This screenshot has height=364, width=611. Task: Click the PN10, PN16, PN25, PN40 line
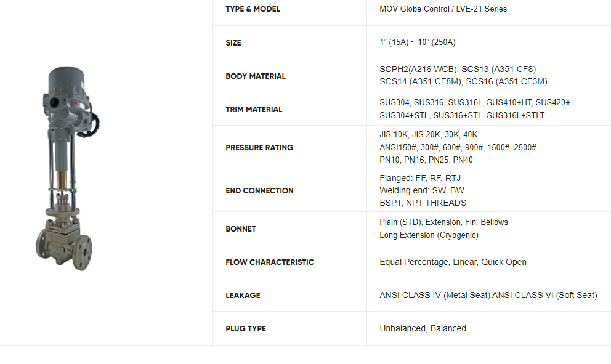[x=426, y=160]
